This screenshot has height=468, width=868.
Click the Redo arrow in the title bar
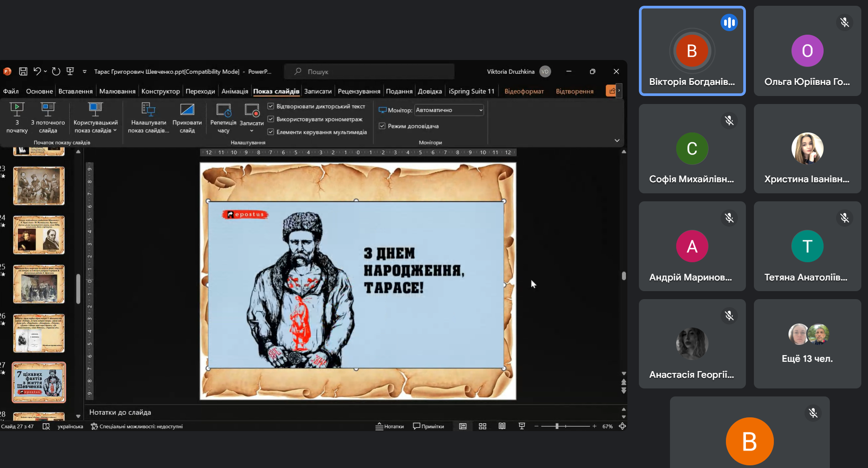[x=56, y=72]
